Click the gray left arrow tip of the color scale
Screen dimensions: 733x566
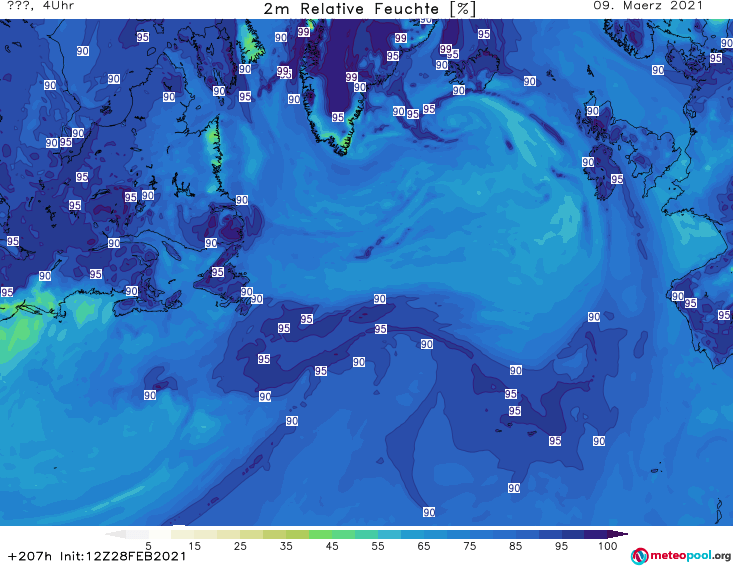tap(115, 534)
